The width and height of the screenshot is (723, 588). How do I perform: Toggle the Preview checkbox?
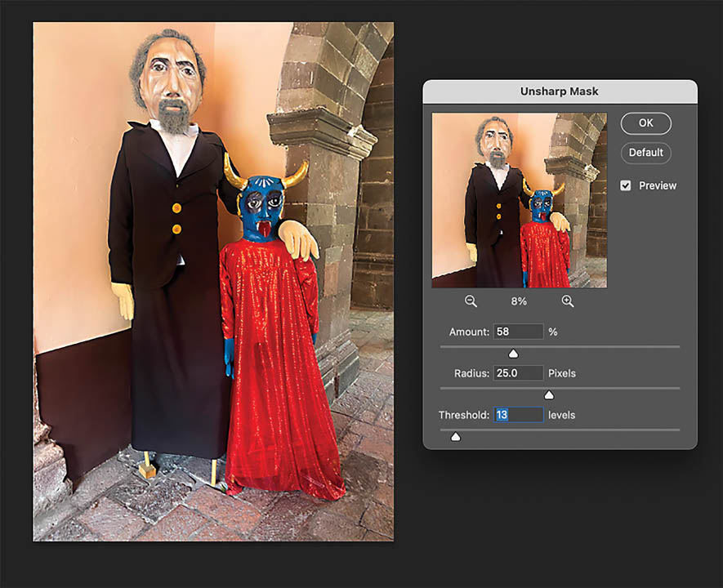[626, 185]
